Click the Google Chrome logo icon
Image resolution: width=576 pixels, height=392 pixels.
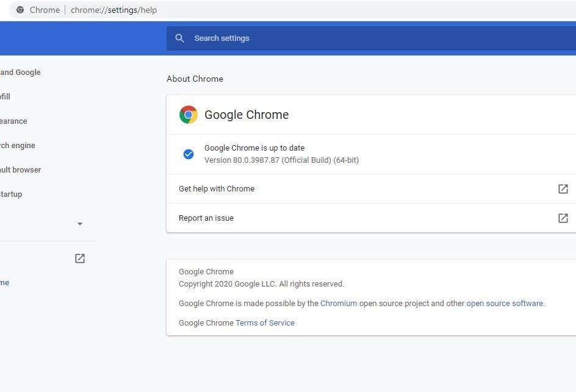click(188, 115)
